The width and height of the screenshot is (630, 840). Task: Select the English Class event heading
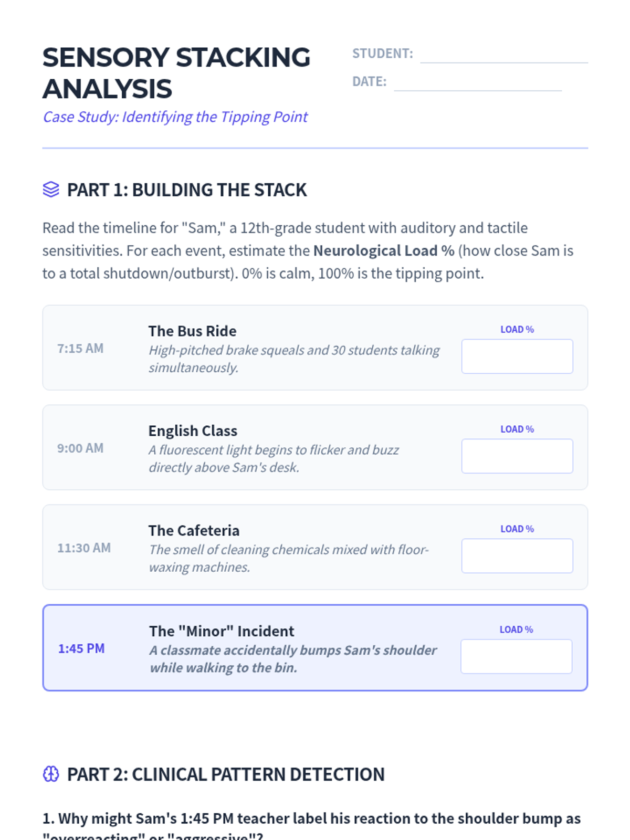pos(193,430)
